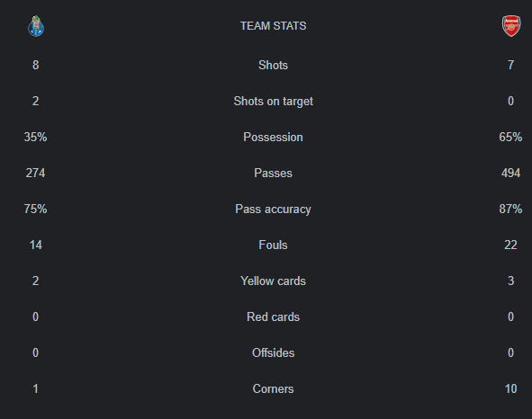
Task: Open the Passes stat row label
Action: tap(273, 174)
